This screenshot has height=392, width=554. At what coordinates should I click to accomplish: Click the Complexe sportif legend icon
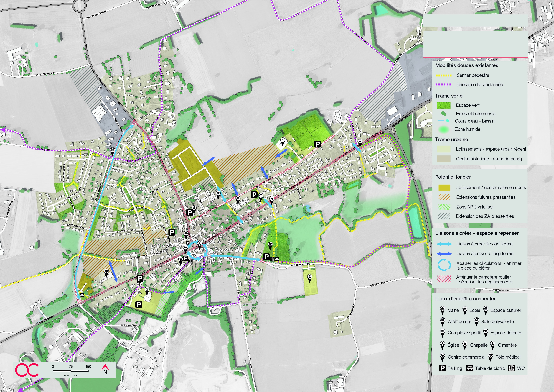[443, 333]
